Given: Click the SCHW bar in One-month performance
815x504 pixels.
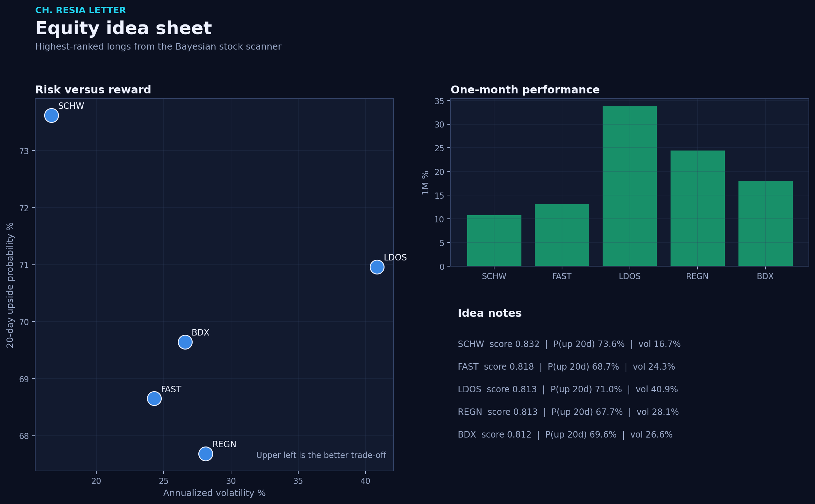Looking at the screenshot, I should (x=494, y=241).
